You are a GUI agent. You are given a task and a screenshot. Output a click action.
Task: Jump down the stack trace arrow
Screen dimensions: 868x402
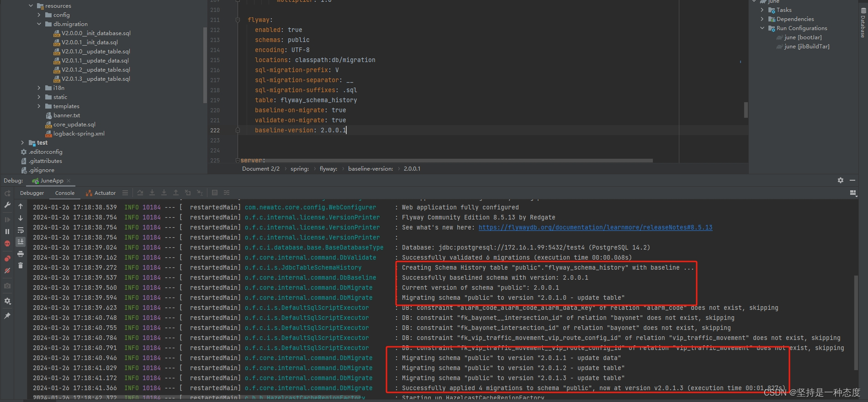coord(21,218)
